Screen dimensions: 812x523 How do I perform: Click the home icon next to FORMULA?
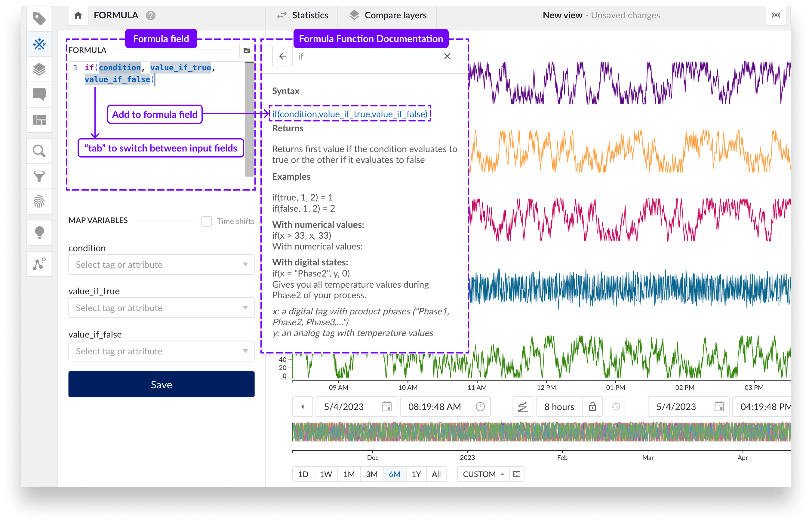tap(78, 15)
